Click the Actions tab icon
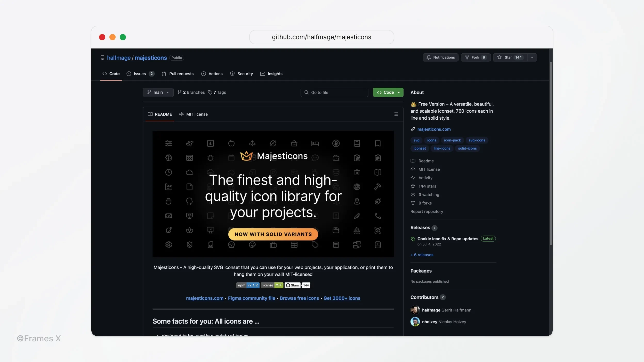644x362 pixels. pos(203,74)
